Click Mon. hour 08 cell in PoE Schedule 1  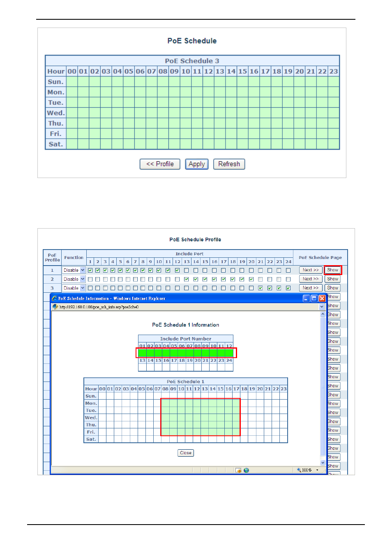[165, 403]
